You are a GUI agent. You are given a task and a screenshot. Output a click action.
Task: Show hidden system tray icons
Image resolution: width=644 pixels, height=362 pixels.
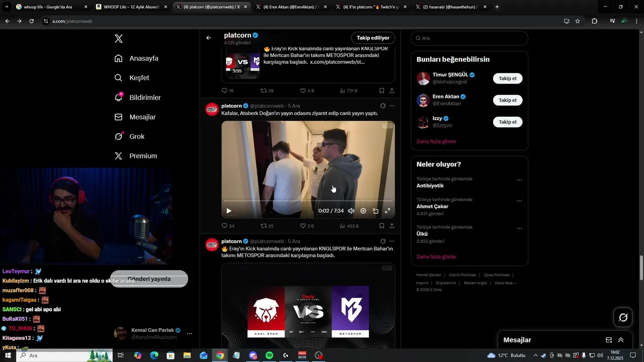coord(535,355)
